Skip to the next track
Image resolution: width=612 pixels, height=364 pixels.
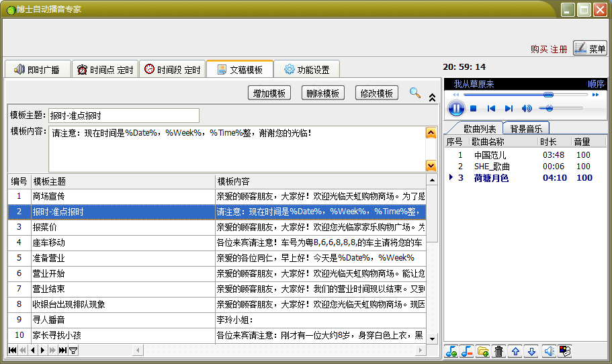click(509, 108)
